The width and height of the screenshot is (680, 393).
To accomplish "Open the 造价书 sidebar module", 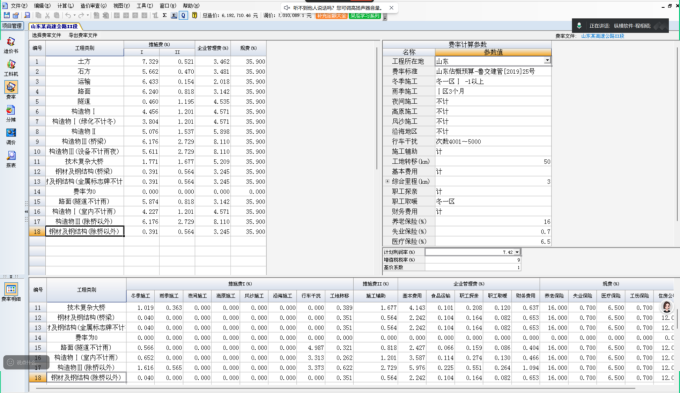I will (x=11, y=45).
